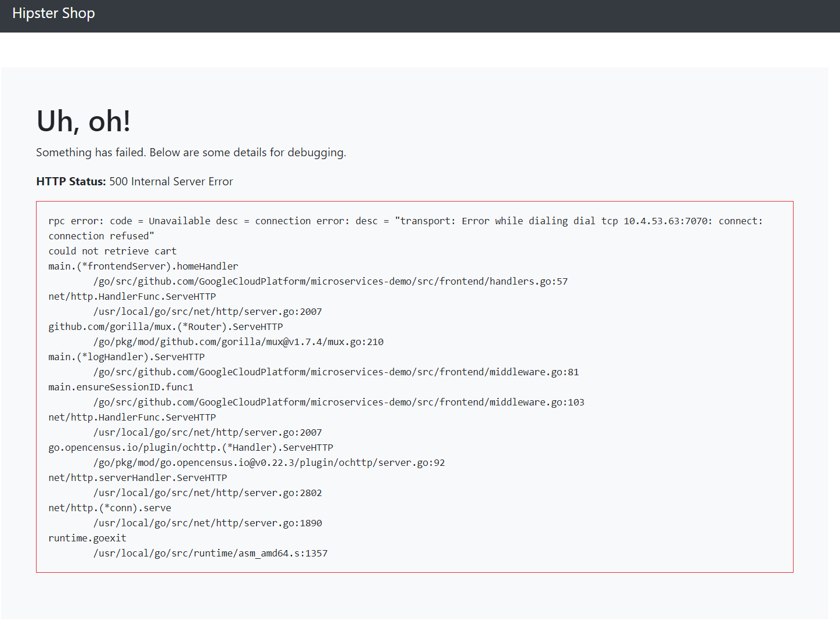Screen dimensions: 840x632
Task: Click the 'middleware.go:103' path line
Action: pyautogui.click(x=338, y=402)
